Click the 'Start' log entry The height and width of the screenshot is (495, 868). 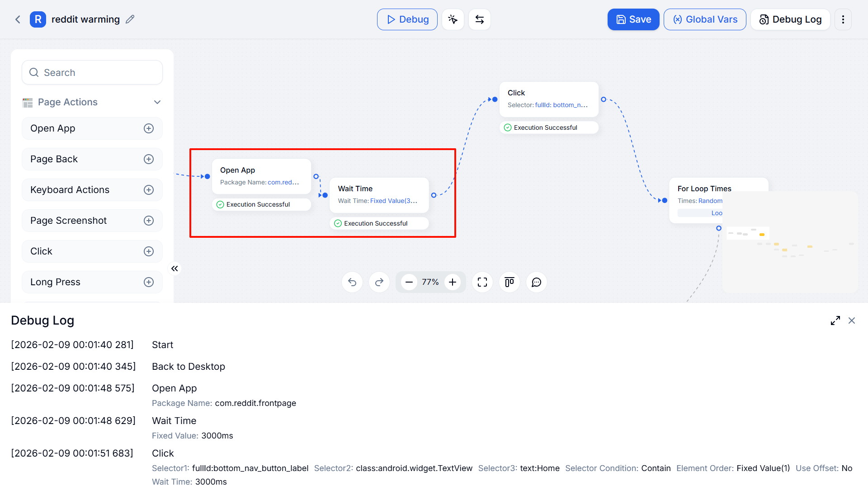(x=163, y=345)
